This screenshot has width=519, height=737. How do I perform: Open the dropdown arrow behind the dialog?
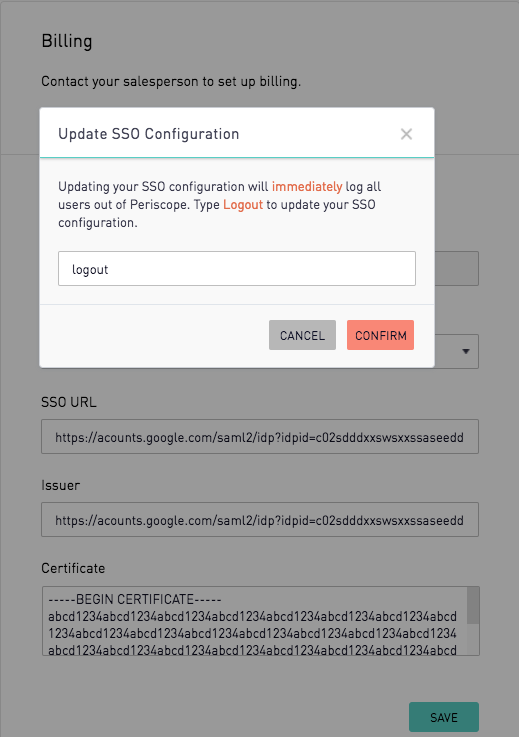point(465,351)
